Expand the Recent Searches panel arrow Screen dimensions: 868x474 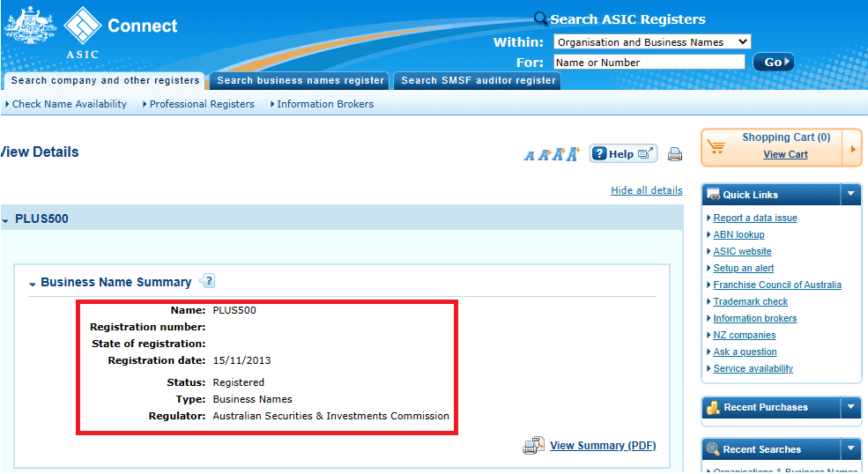[x=851, y=449]
